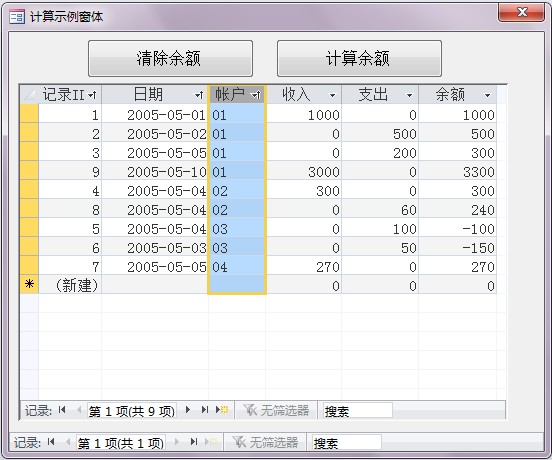The height and width of the screenshot is (460, 552).
Task: Go to first record in outer form navigator
Action: [x=51, y=442]
